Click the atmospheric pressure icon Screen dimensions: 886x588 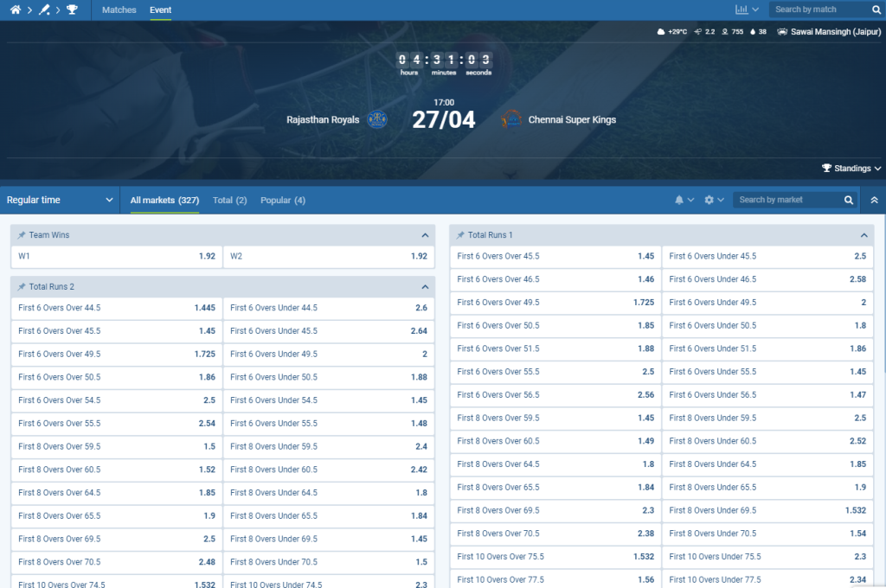725,32
